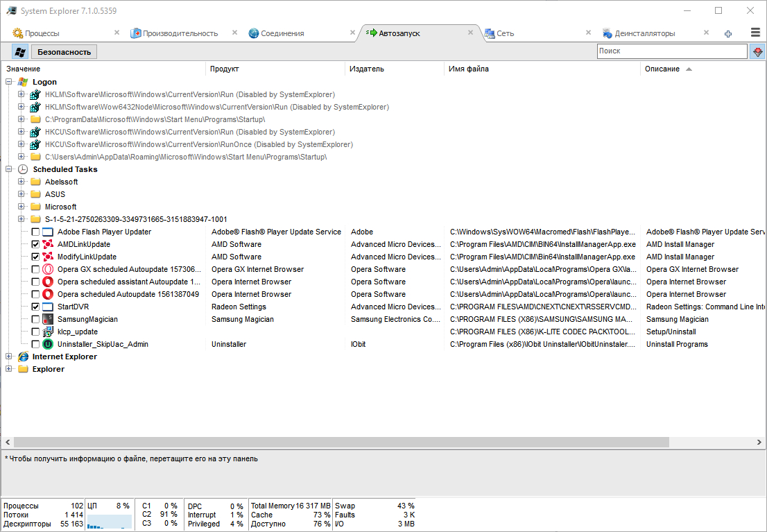Click the ASUS folder icon
Viewport: 767px width, 532px height.
[35, 194]
